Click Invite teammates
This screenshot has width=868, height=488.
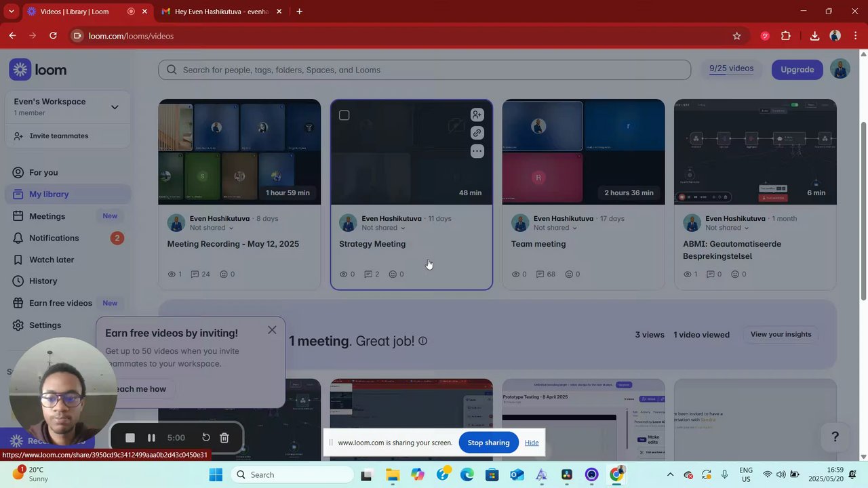tap(59, 136)
